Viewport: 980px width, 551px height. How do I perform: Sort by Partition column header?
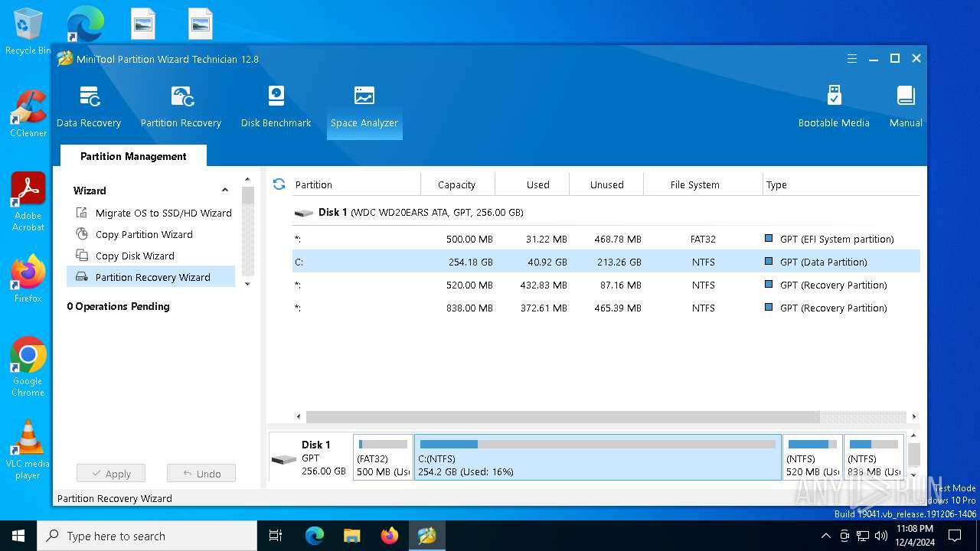click(x=356, y=184)
